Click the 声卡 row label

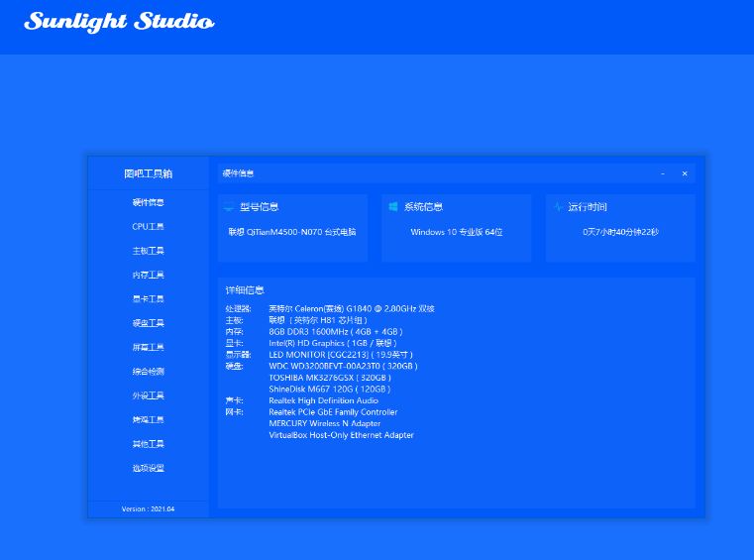click(234, 400)
